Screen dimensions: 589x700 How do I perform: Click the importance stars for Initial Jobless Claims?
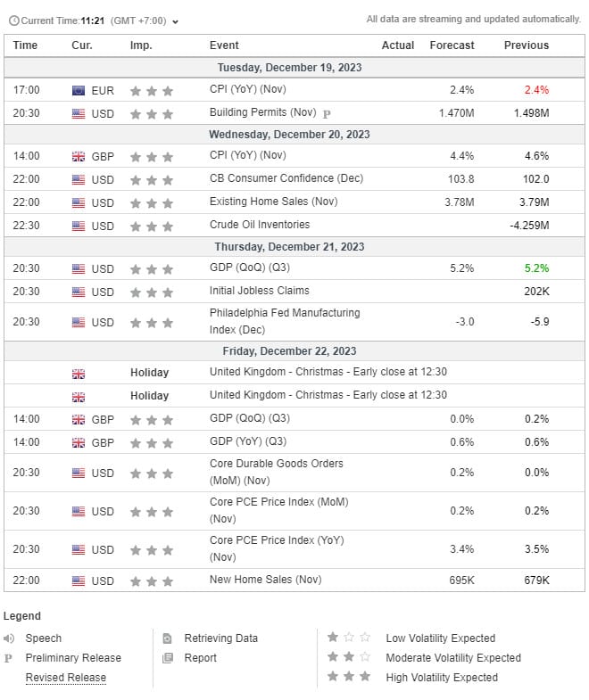point(151,292)
